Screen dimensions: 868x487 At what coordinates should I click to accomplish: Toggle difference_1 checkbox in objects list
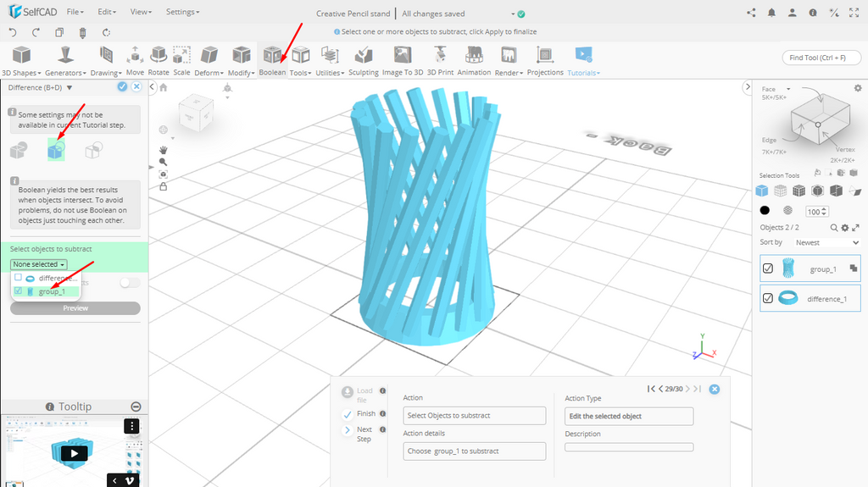pyautogui.click(x=768, y=298)
